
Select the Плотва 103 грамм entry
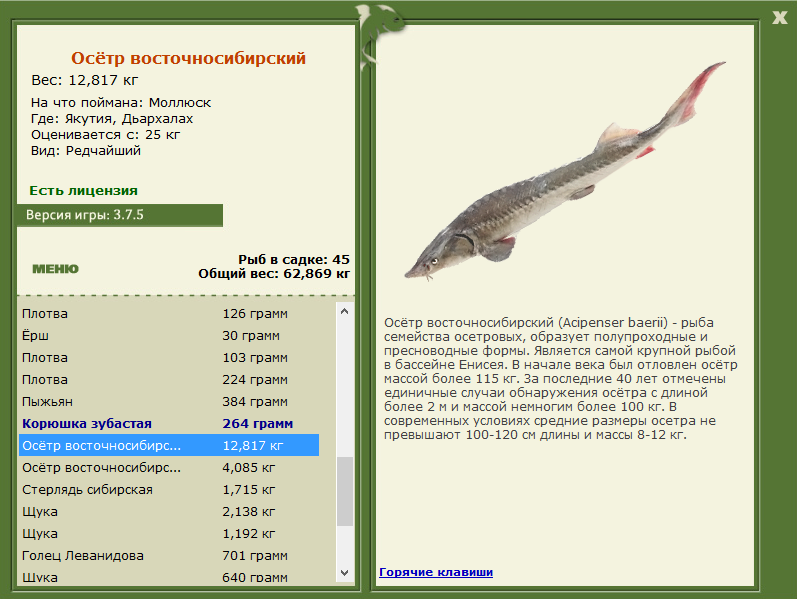coord(169,357)
